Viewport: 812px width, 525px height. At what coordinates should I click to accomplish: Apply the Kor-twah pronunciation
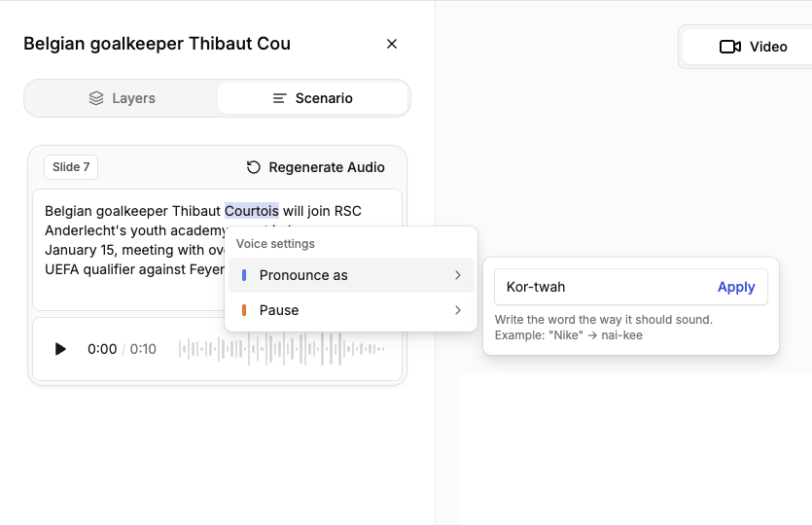736,287
